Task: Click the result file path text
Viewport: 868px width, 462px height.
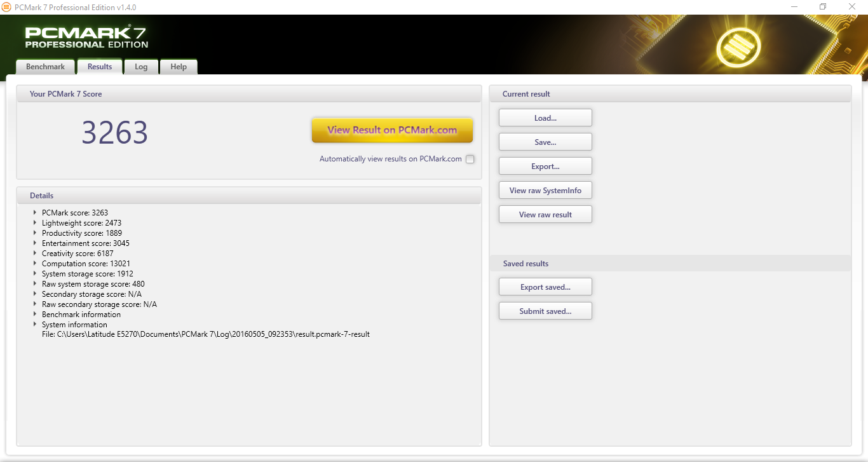Action: (x=206, y=334)
